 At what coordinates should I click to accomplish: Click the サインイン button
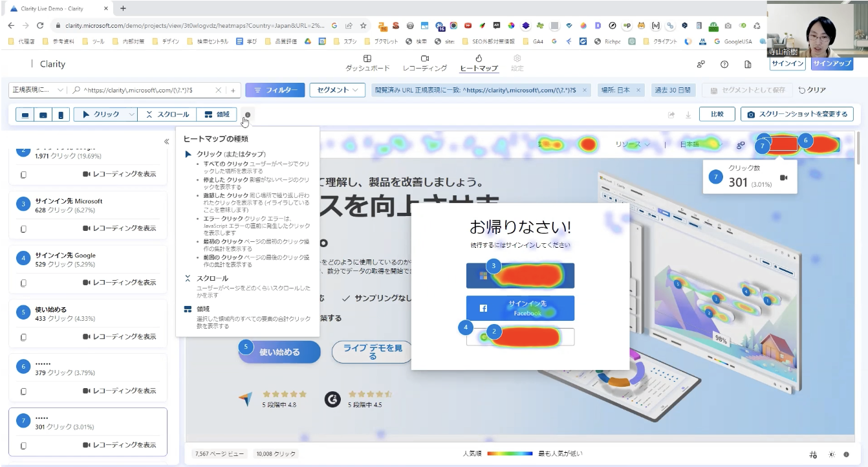(x=787, y=64)
